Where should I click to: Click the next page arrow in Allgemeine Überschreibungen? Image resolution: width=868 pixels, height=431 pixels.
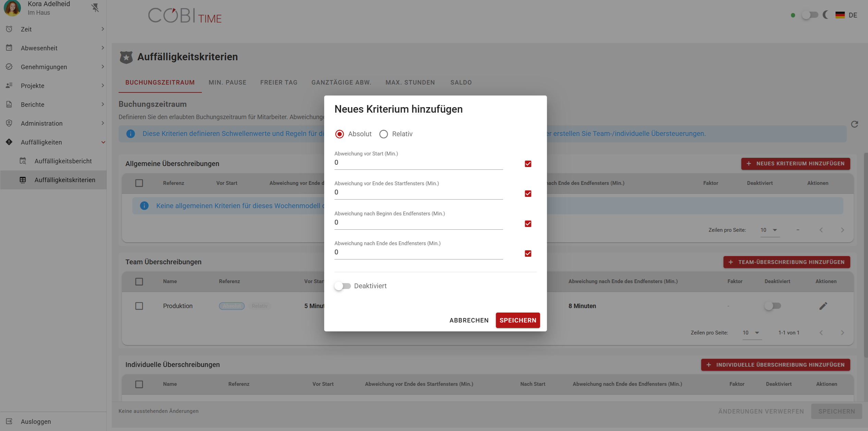coord(843,230)
